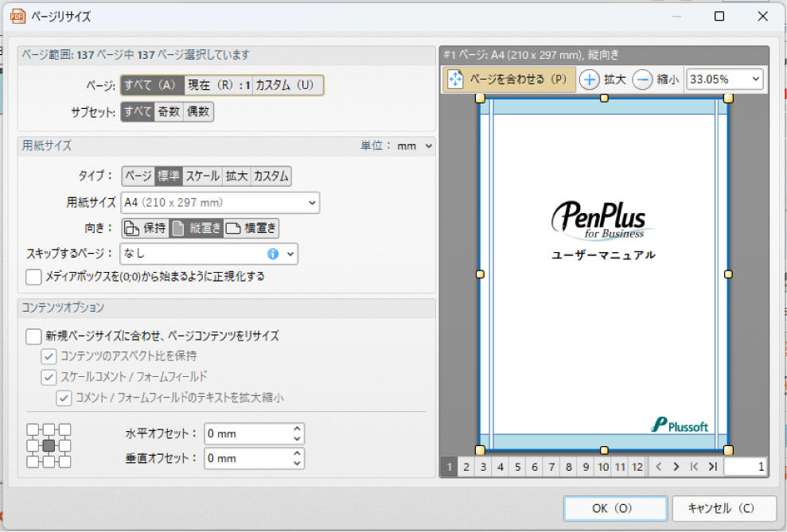Select カスタム (U) page range option
787x532 pixels.
point(287,85)
